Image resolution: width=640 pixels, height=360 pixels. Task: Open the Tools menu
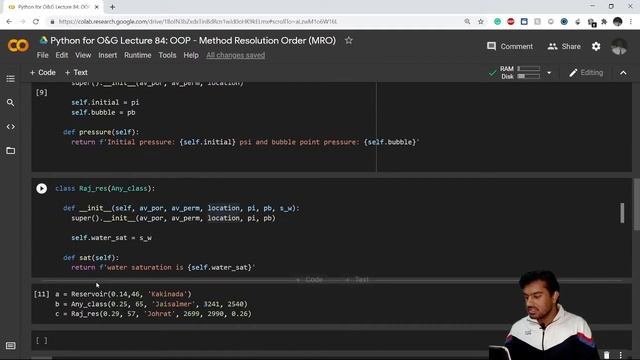167,55
